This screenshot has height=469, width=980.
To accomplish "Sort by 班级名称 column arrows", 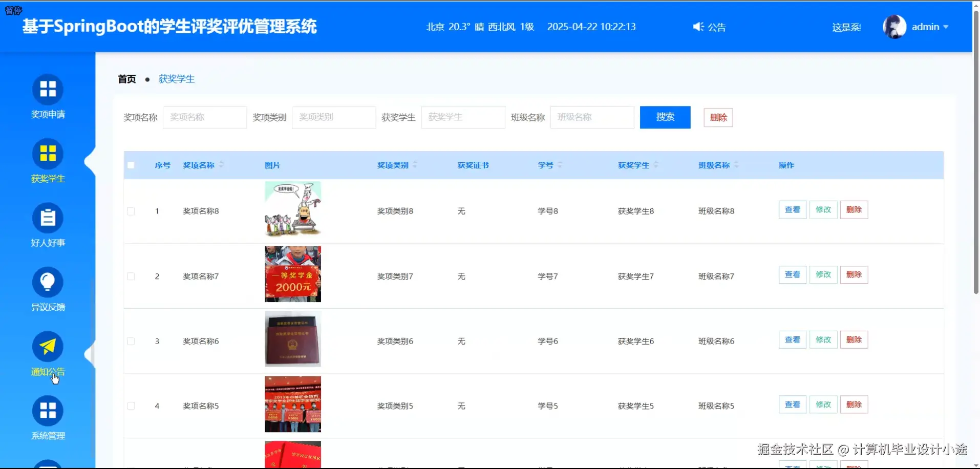I will click(x=736, y=165).
